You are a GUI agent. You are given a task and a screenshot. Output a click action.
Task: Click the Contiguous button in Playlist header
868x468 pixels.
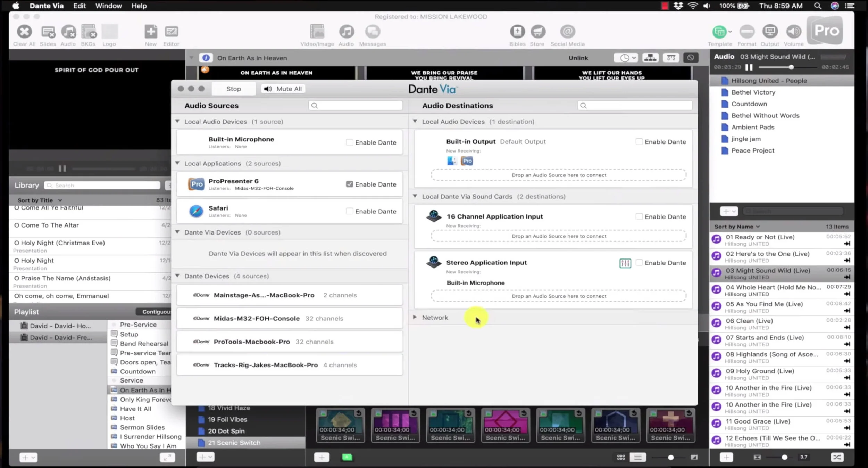(x=153, y=312)
